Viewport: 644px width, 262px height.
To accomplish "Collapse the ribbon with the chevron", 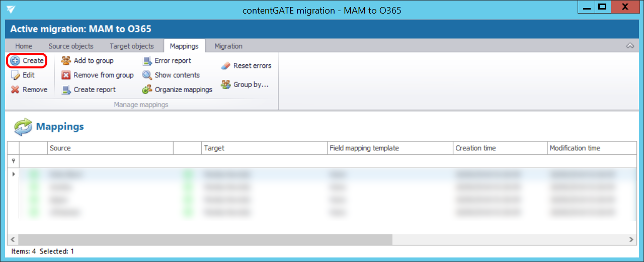I will click(x=629, y=46).
